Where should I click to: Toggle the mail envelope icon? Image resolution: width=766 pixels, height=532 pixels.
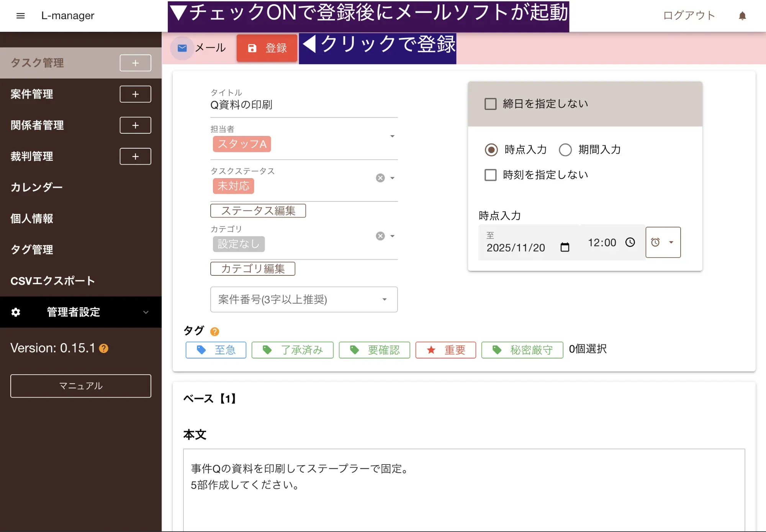182,48
